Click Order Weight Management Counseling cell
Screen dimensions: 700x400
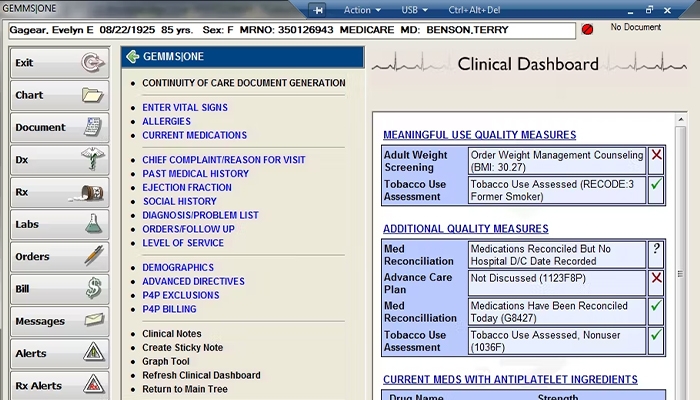click(x=557, y=161)
